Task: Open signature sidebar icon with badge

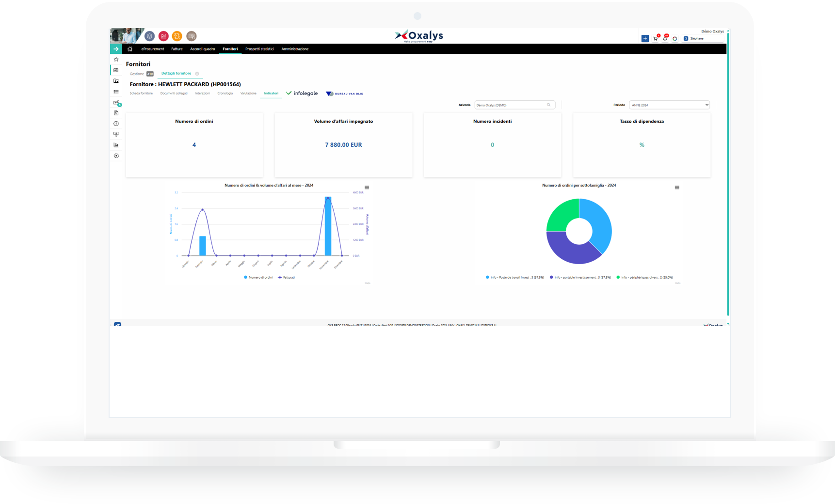Action: (x=116, y=103)
